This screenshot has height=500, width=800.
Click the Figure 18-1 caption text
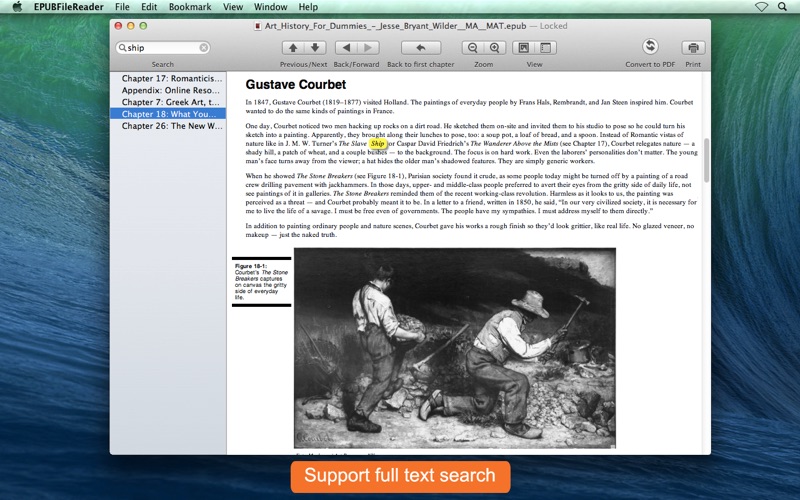(x=262, y=282)
